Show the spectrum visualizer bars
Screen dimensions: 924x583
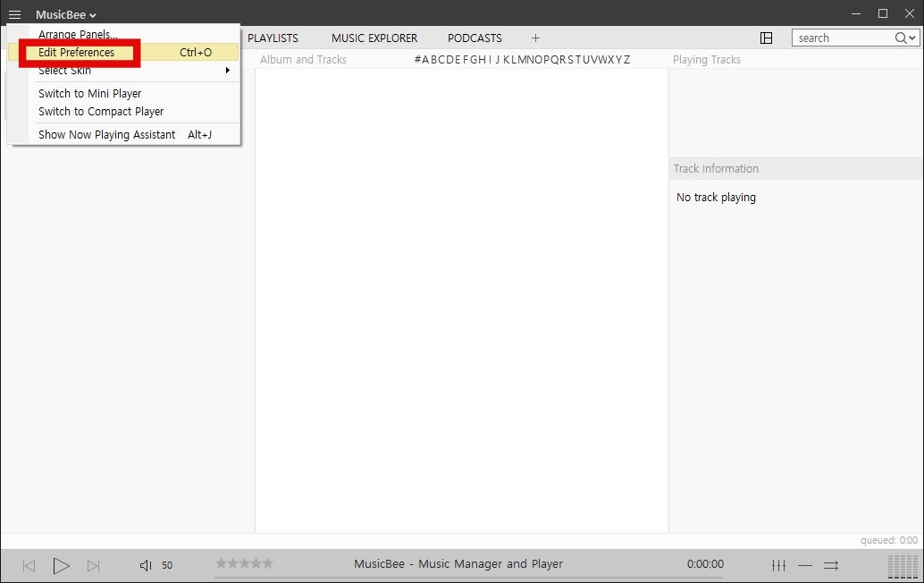(903, 567)
